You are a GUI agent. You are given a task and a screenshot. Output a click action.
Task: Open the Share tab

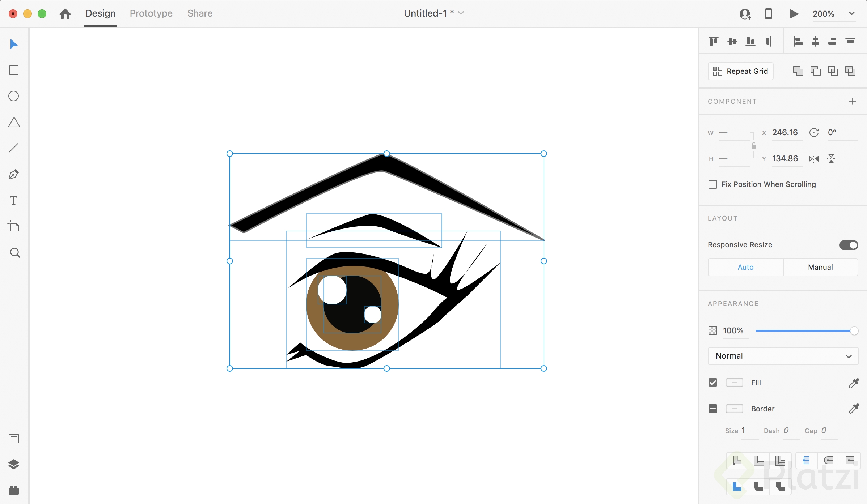point(199,13)
